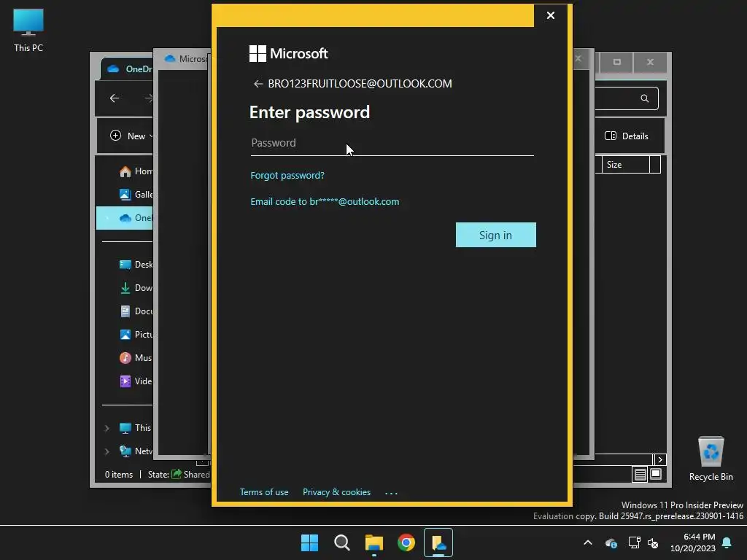Click OneDrive cloud icon in system tray
The image size is (747, 560).
(x=611, y=542)
